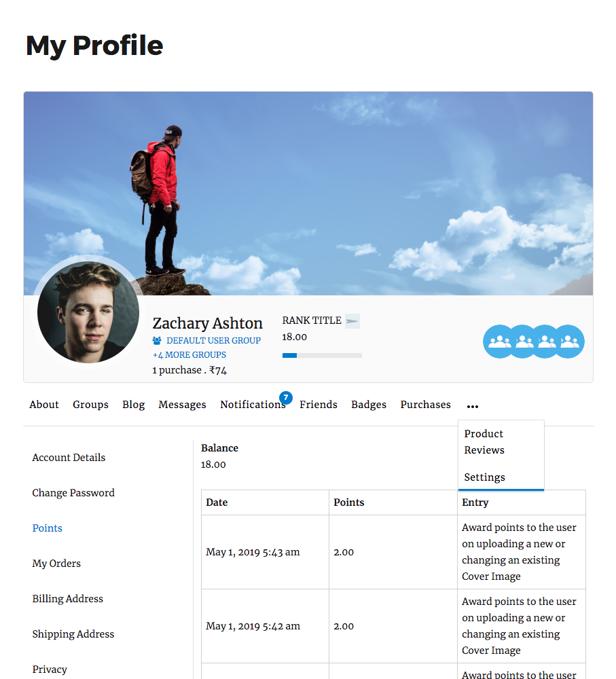Click the notifications count badge showing 7
This screenshot has height=679, width=616.
(286, 398)
